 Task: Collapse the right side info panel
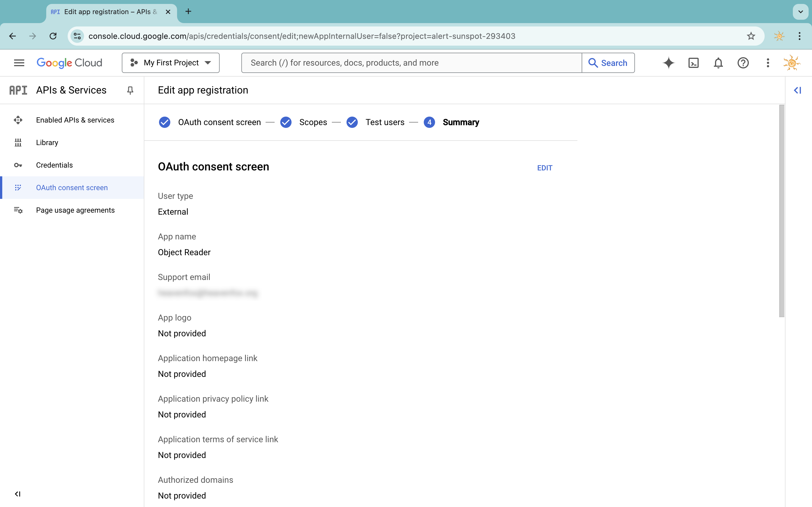point(798,90)
